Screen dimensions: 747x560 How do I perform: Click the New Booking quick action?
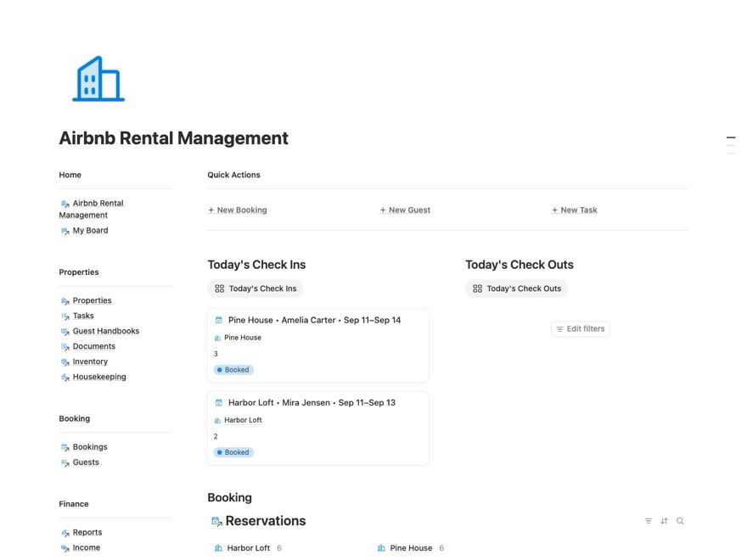237,210
